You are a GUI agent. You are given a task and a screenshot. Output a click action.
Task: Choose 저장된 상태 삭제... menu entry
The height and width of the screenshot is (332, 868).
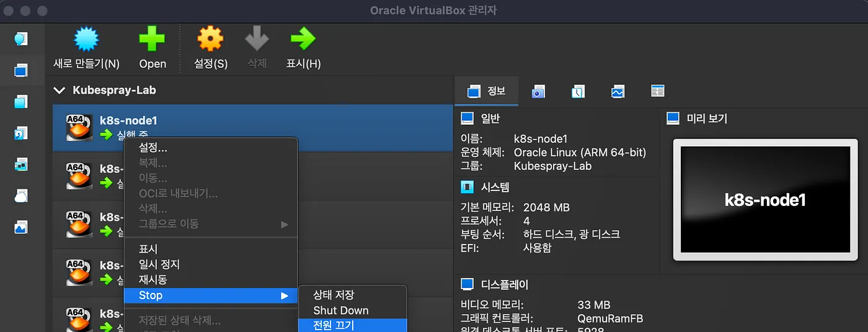[211, 321]
